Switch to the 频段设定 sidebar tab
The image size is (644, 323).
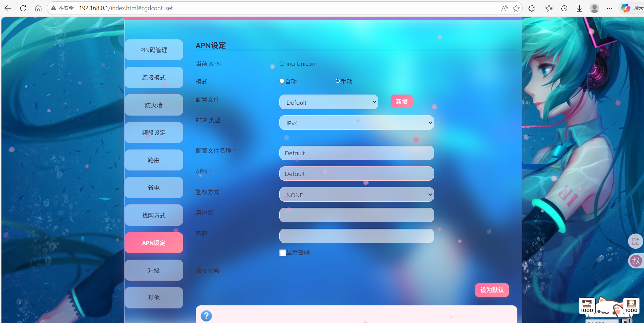[154, 133]
